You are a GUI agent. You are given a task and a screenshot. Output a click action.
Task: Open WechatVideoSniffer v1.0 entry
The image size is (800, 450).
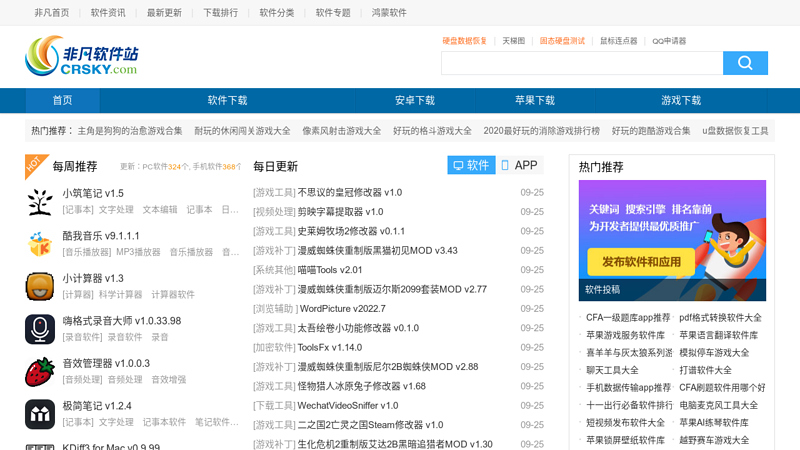coord(347,406)
